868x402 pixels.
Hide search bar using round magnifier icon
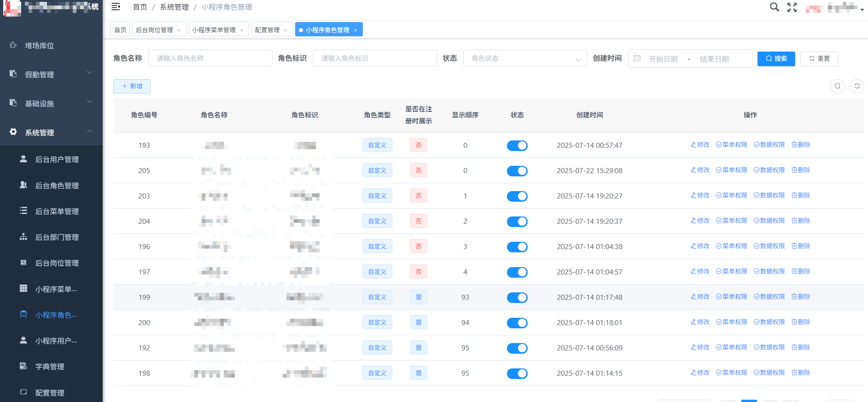[x=837, y=86]
